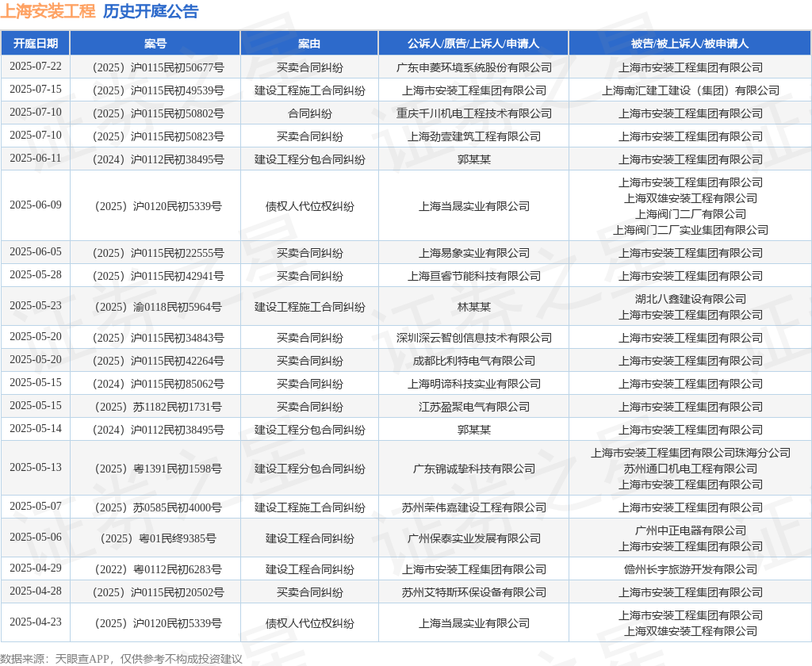
Task: Click defendant 儋州长宇旅游开发有限公司
Action: coord(691,570)
